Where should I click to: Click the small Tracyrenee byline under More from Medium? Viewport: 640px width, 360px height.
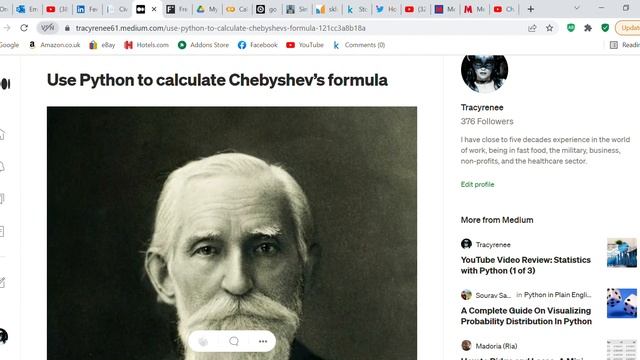click(493, 244)
